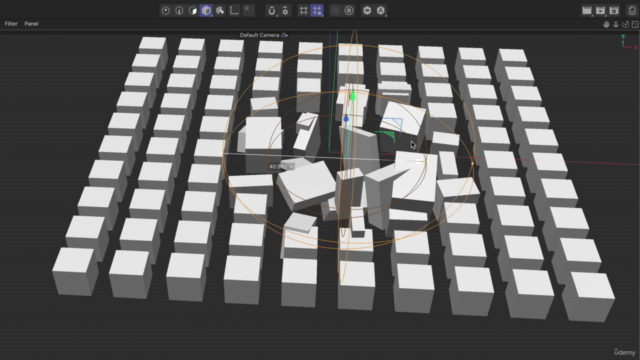Toggle the highlighted locked workplane icon

click(317, 11)
